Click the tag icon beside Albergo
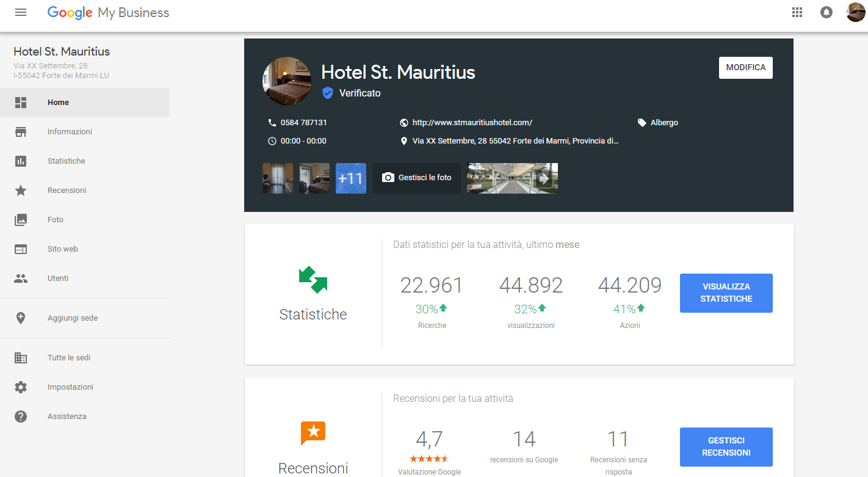This screenshot has height=477, width=868. [x=642, y=123]
